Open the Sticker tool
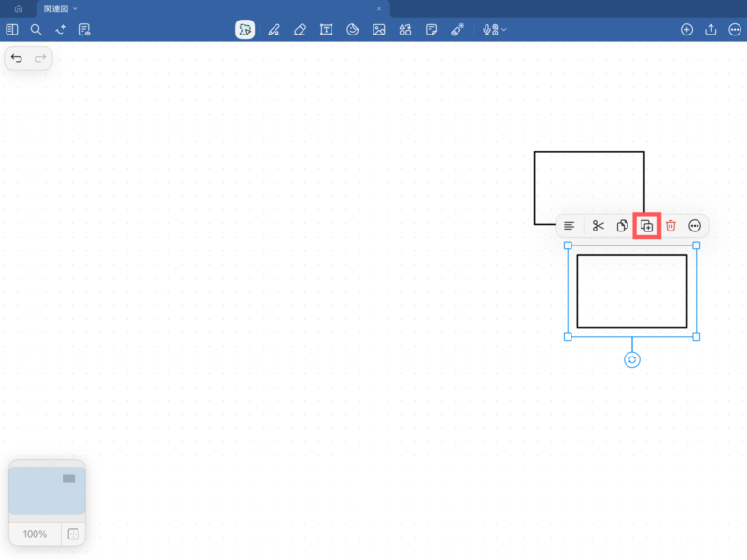 coord(352,30)
